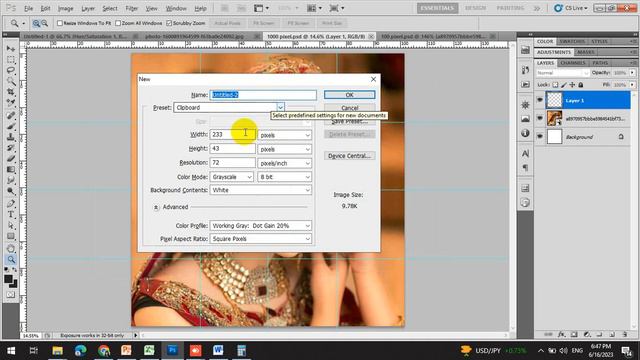Screen dimensions: 640x360
Task: Open Color Mode Grayscale dropdown
Action: click(231, 177)
